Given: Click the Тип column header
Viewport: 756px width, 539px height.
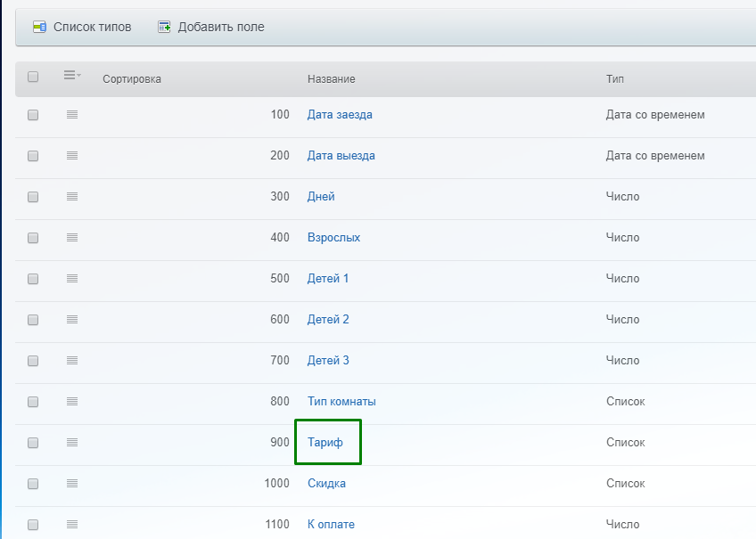Looking at the screenshot, I should tap(615, 79).
